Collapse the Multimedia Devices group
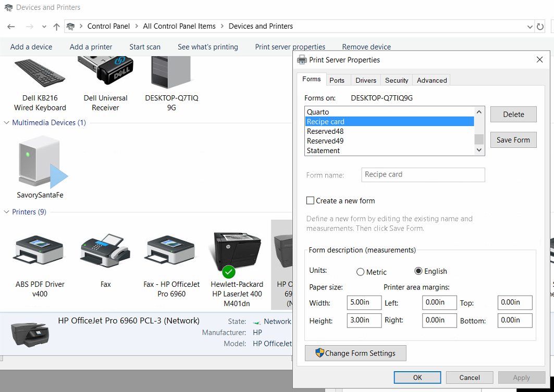The width and height of the screenshot is (554, 392). pos(6,122)
